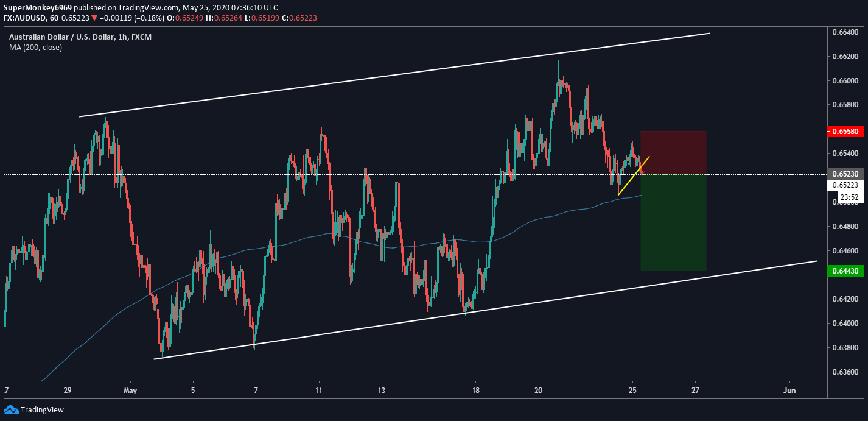Select the red 0.65580 stop-loss price tag
This screenshot has height=421, width=868.
(845, 131)
